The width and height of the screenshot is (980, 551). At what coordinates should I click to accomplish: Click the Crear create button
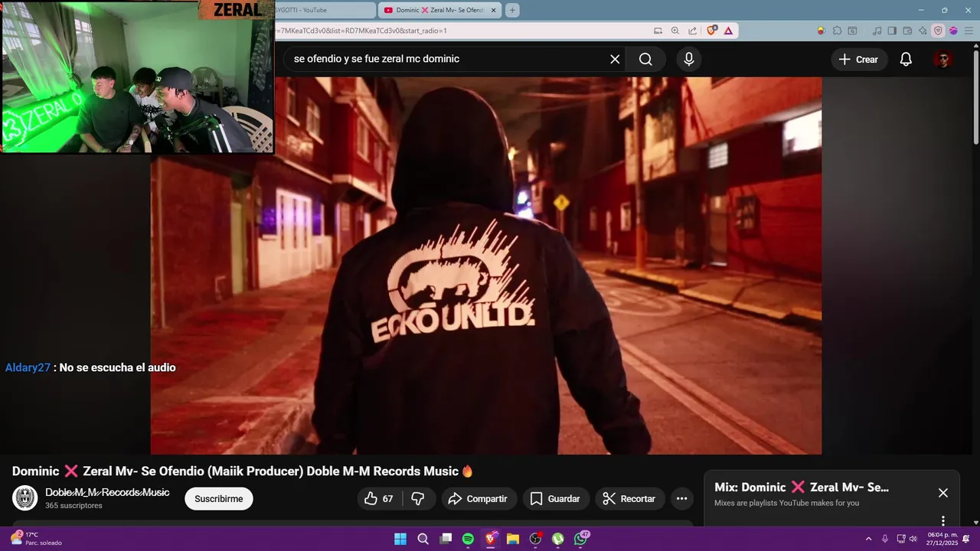(x=859, y=59)
